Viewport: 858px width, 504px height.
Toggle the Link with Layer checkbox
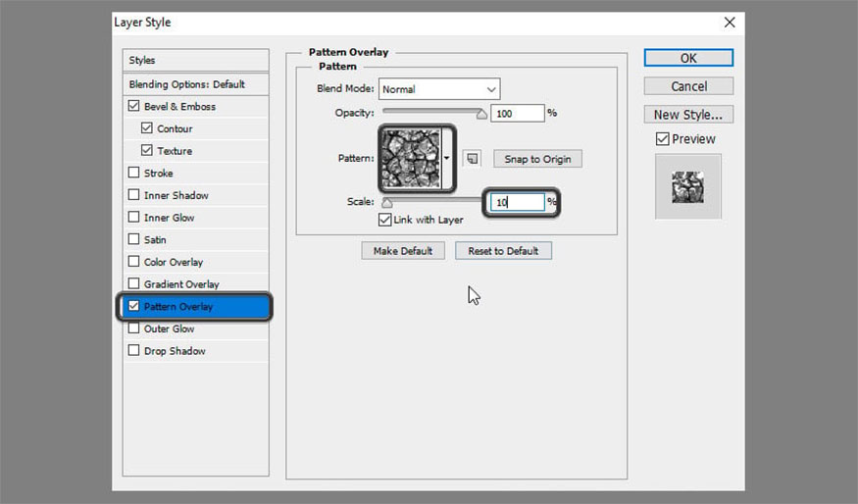[x=385, y=220]
